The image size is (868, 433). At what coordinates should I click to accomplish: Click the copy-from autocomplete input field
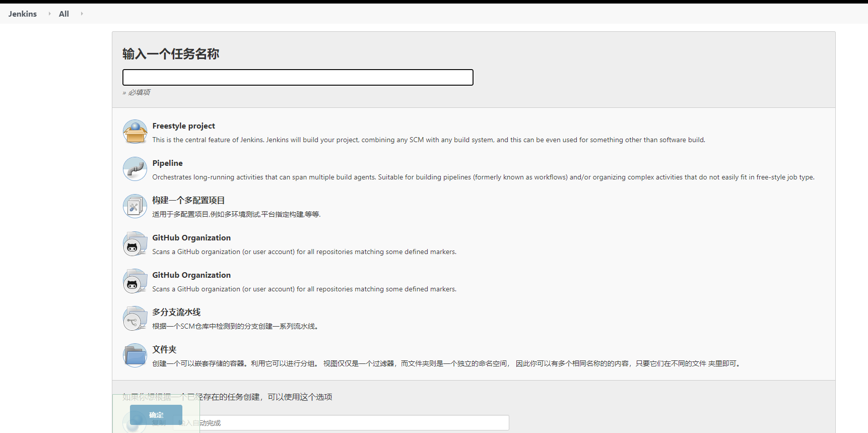click(341, 423)
